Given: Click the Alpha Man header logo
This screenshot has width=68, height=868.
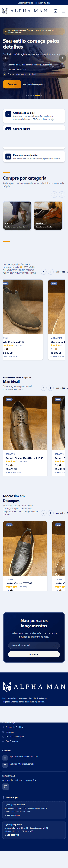Looking at the screenshot, I should [x=25, y=11].
